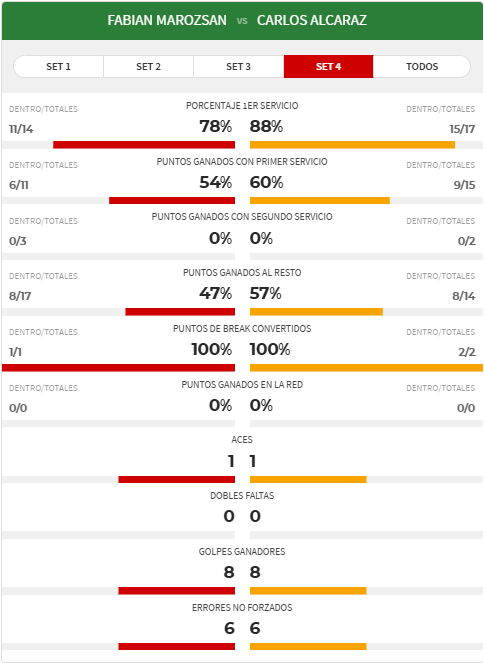Switch to the SET 1 tab
484x663 pixels.
58,66
